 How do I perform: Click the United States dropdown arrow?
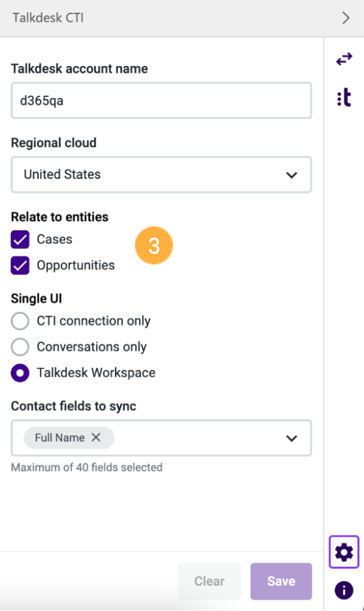click(291, 175)
